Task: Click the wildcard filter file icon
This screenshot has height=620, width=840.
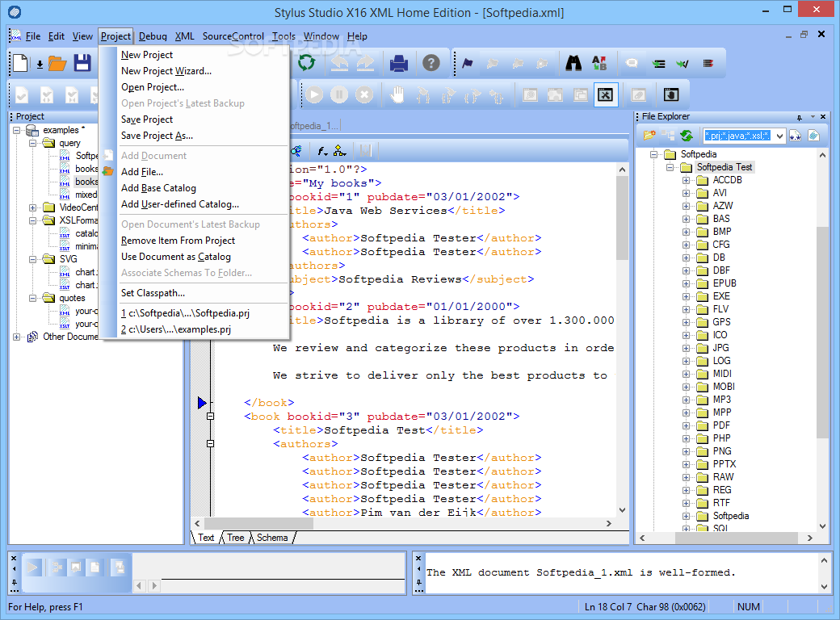Action: coord(795,136)
